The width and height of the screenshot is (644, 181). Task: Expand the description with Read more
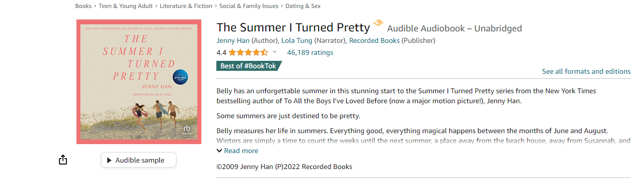coord(237,151)
